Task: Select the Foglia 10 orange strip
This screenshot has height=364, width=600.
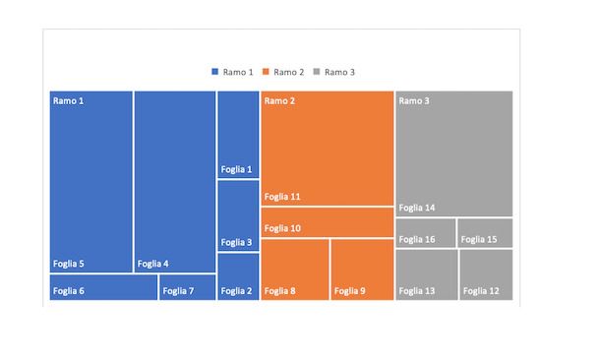Action: (328, 222)
